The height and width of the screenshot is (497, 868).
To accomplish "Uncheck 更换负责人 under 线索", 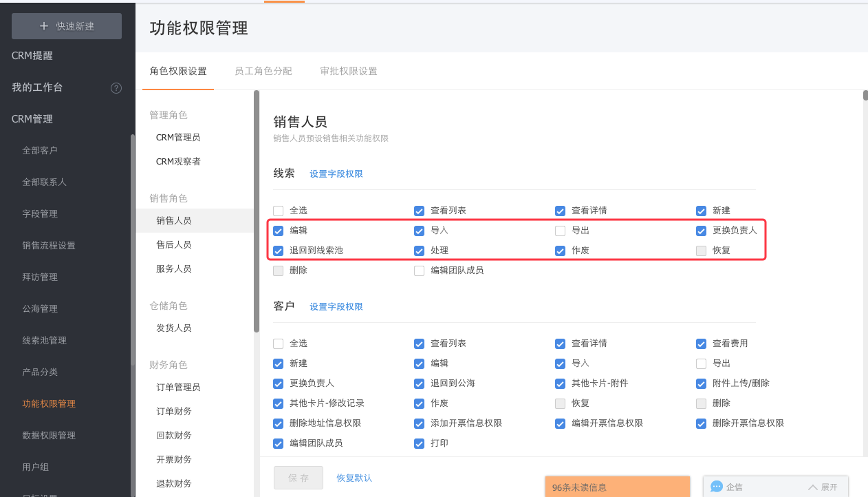I will [702, 231].
